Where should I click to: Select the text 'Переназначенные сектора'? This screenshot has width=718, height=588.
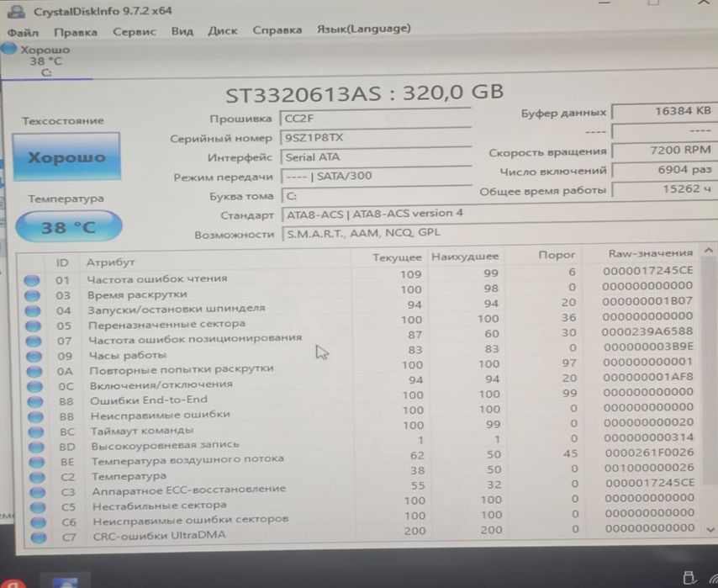coord(166,325)
